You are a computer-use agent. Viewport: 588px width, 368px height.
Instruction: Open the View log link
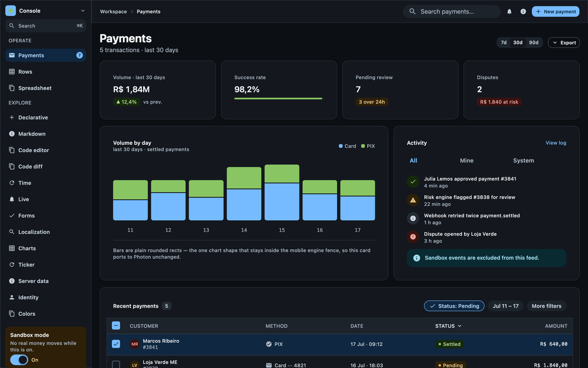[x=556, y=143]
